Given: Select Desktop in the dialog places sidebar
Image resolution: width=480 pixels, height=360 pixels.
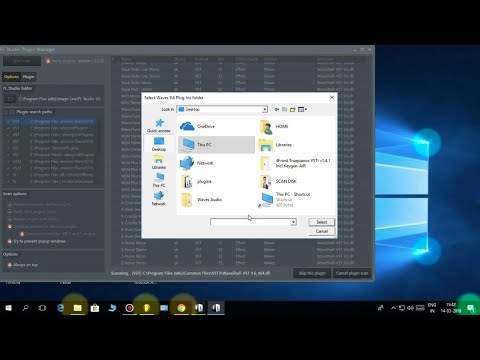Looking at the screenshot, I should click(x=159, y=144).
